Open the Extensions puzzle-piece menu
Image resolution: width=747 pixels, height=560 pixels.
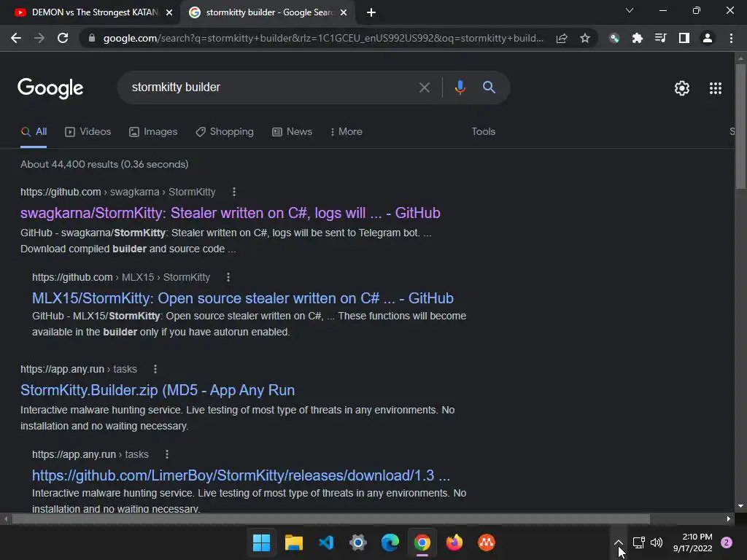pos(637,38)
